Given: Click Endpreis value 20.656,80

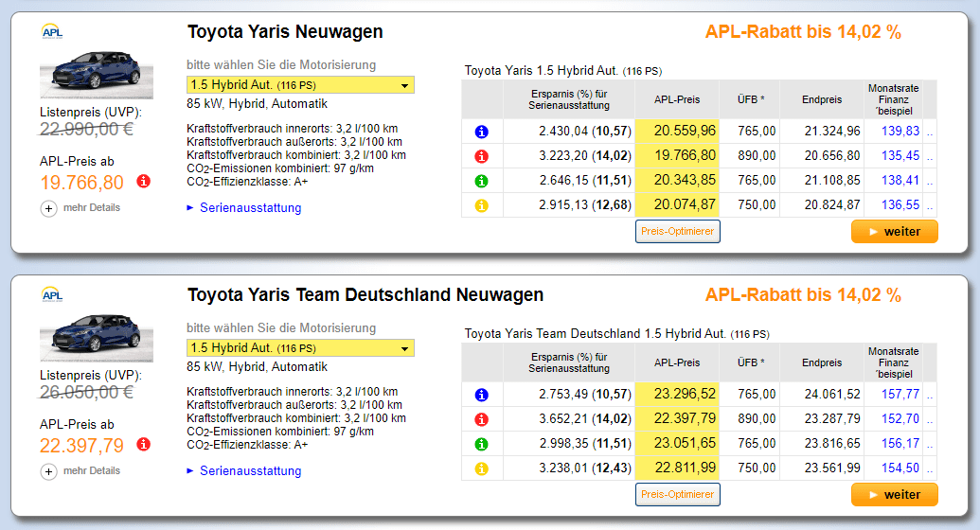Looking at the screenshot, I should point(832,155).
